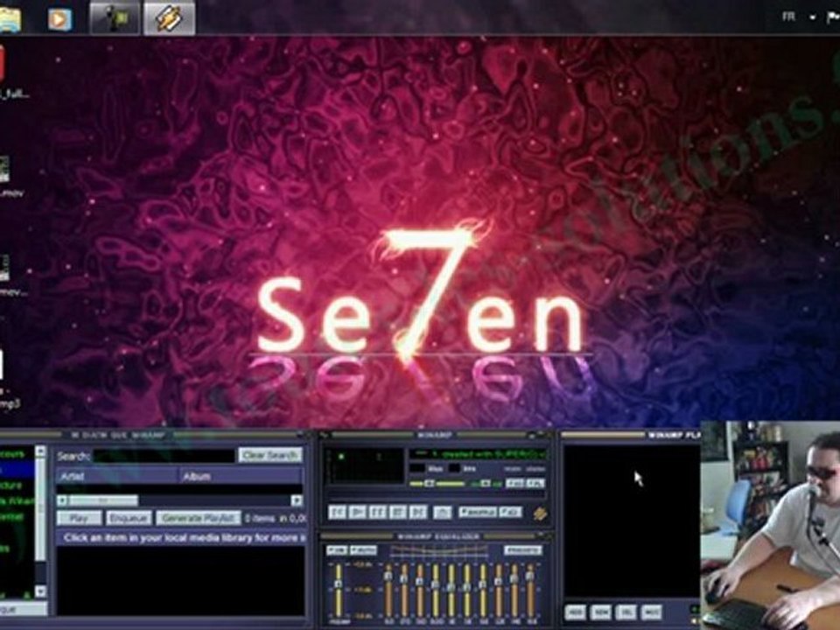Viewport: 840px width, 630px height.
Task: Click the Clear Search button
Action: tap(270, 455)
